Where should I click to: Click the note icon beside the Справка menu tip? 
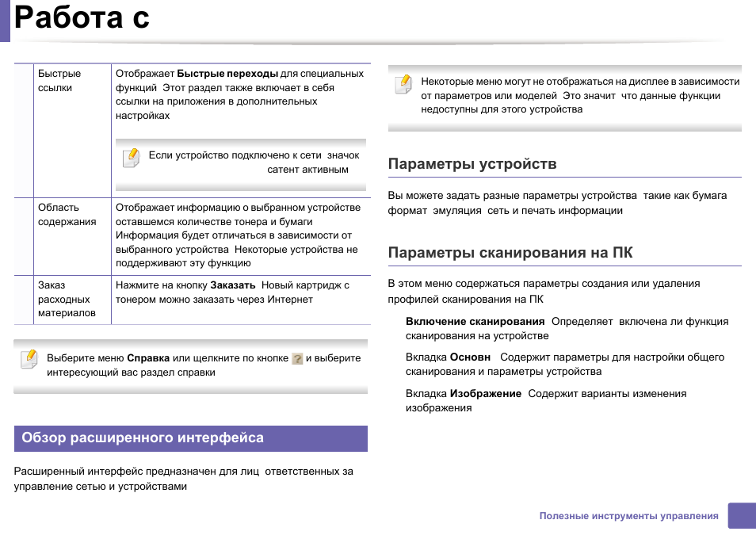click(29, 359)
